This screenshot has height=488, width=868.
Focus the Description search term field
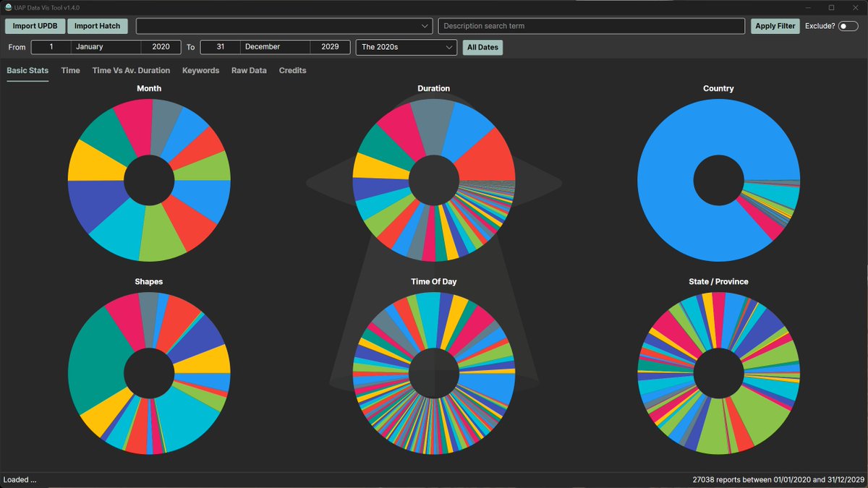click(x=591, y=26)
